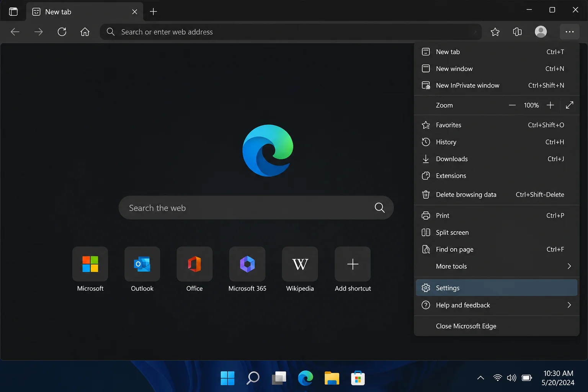Select New tab in the menu
Image resolution: width=588 pixels, height=392 pixels.
click(497, 52)
